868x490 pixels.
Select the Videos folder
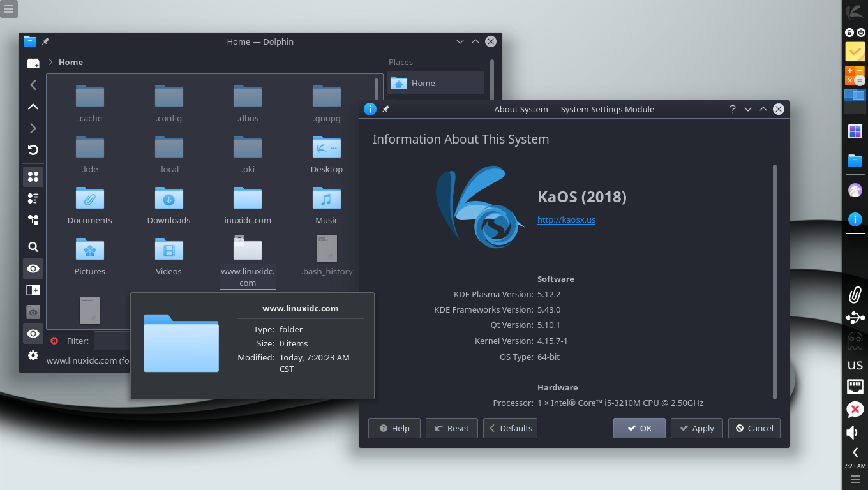(x=169, y=256)
